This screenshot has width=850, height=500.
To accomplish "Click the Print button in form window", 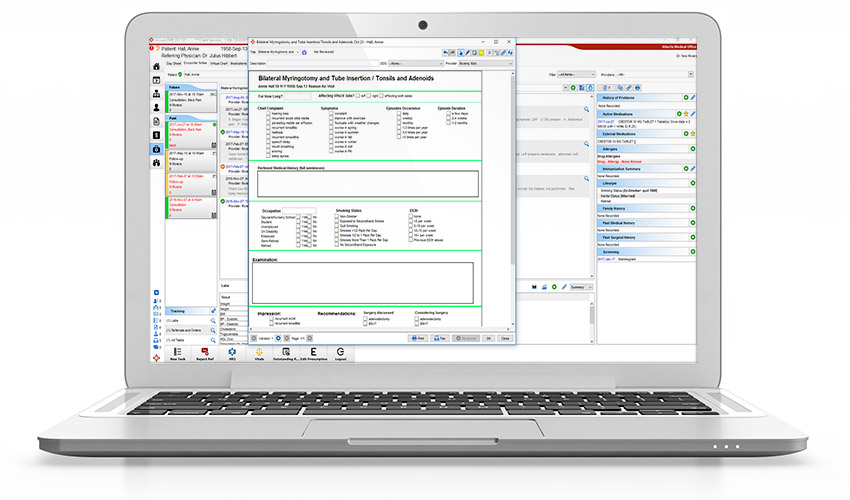I will coord(417,338).
